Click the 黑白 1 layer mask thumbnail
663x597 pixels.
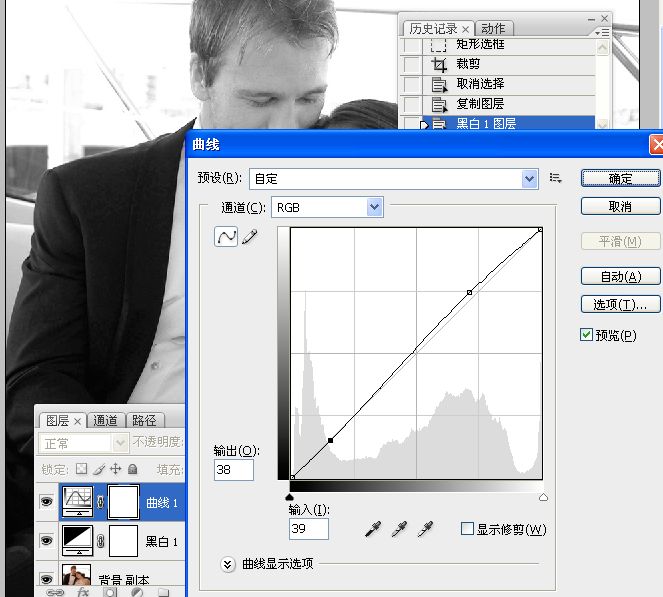pyautogui.click(x=123, y=541)
